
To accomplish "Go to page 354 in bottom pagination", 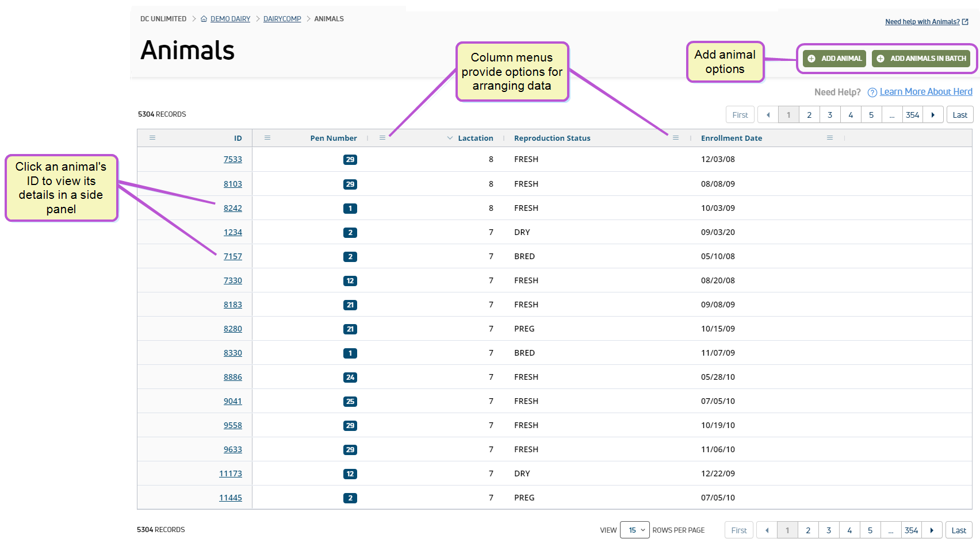I will [x=912, y=530].
